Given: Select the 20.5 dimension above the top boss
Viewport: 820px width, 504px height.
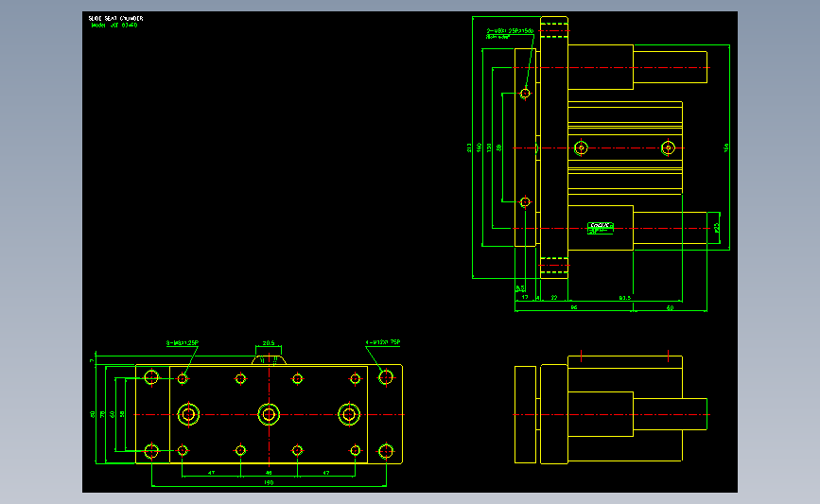Looking at the screenshot, I should tap(269, 343).
